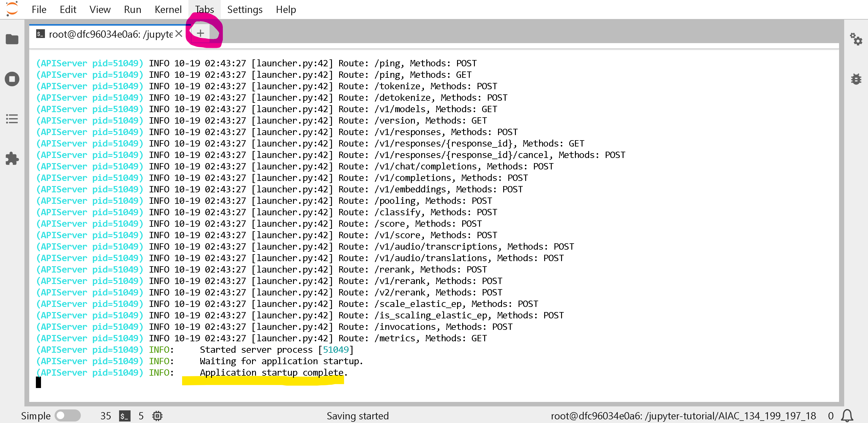Viewport: 868px width, 423px height.
Task: Click the plus button for new launcher
Action: [x=200, y=33]
